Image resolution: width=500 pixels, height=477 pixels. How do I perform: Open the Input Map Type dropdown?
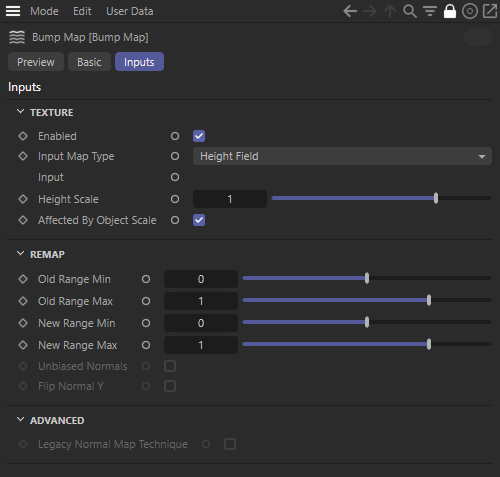342,156
